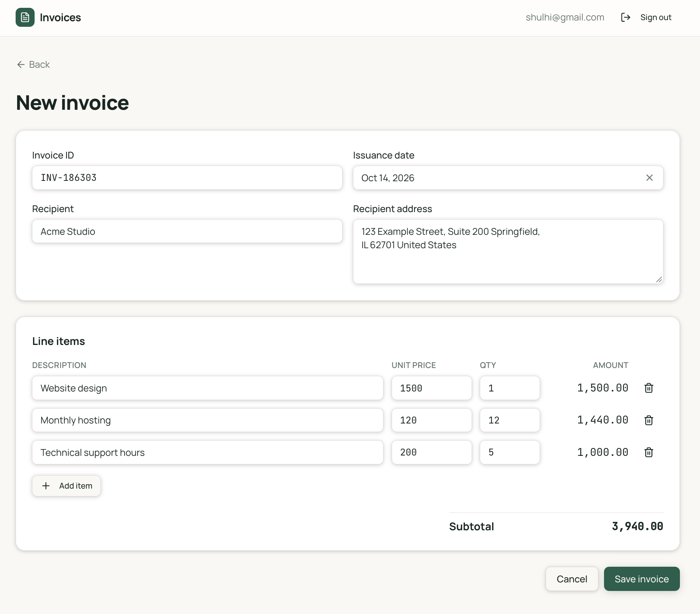
Task: Edit the quantity field for Technical support hours
Action: [x=510, y=452]
